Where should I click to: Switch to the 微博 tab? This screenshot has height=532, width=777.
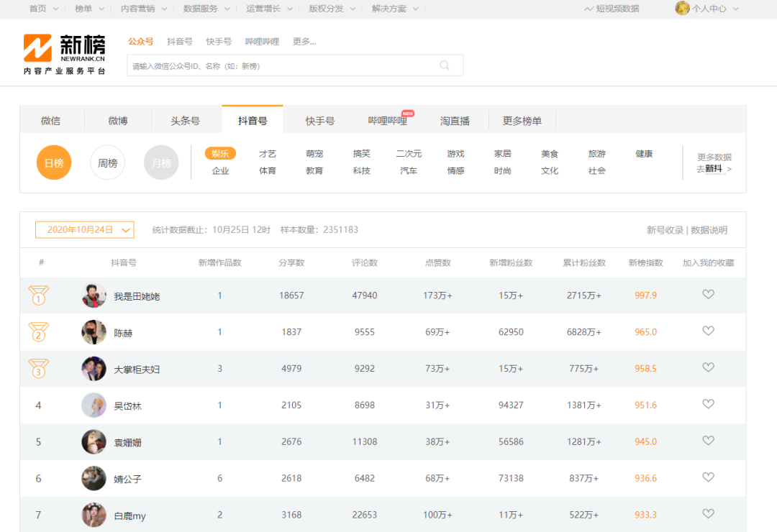pos(118,120)
